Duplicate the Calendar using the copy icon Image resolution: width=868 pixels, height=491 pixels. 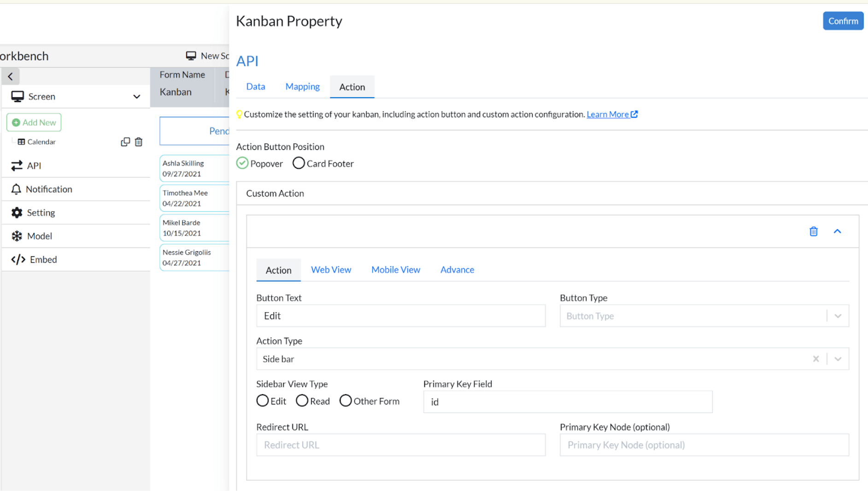point(125,142)
